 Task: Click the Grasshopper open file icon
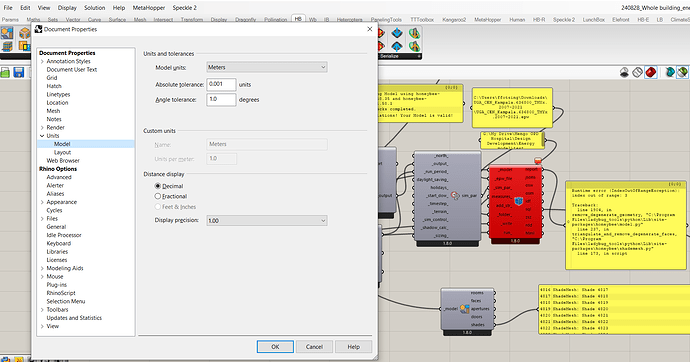tap(5, 73)
